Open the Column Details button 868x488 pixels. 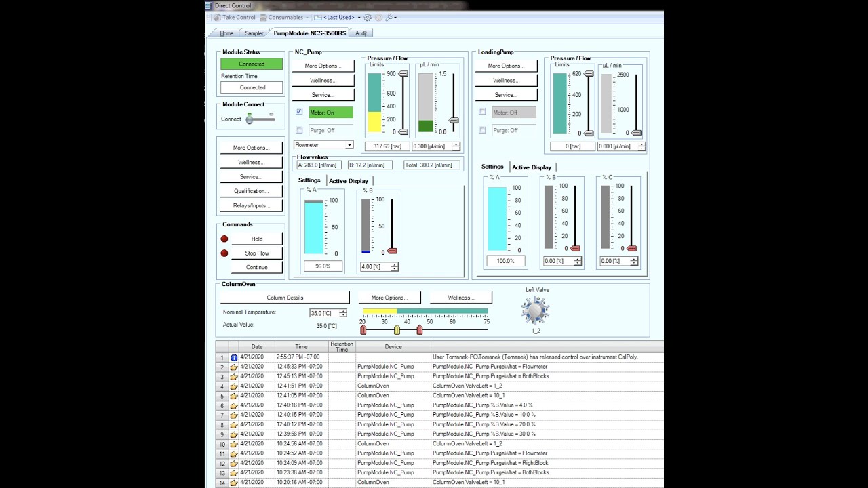(x=285, y=298)
